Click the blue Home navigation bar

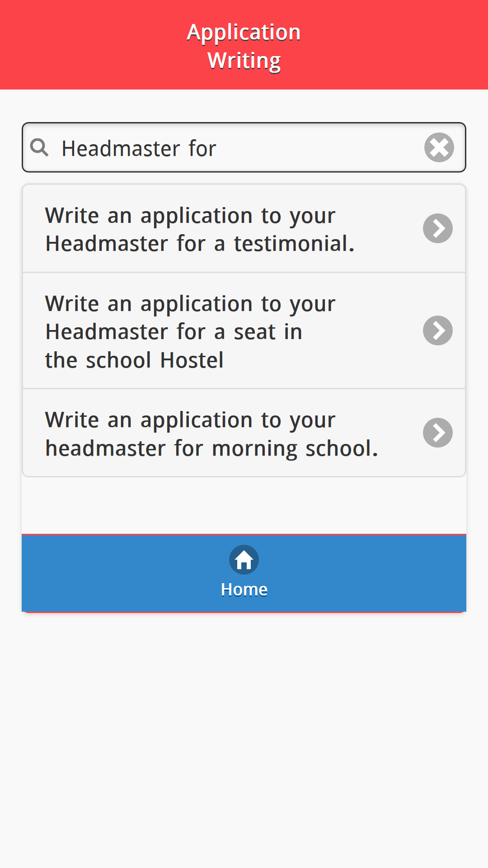[x=244, y=573]
